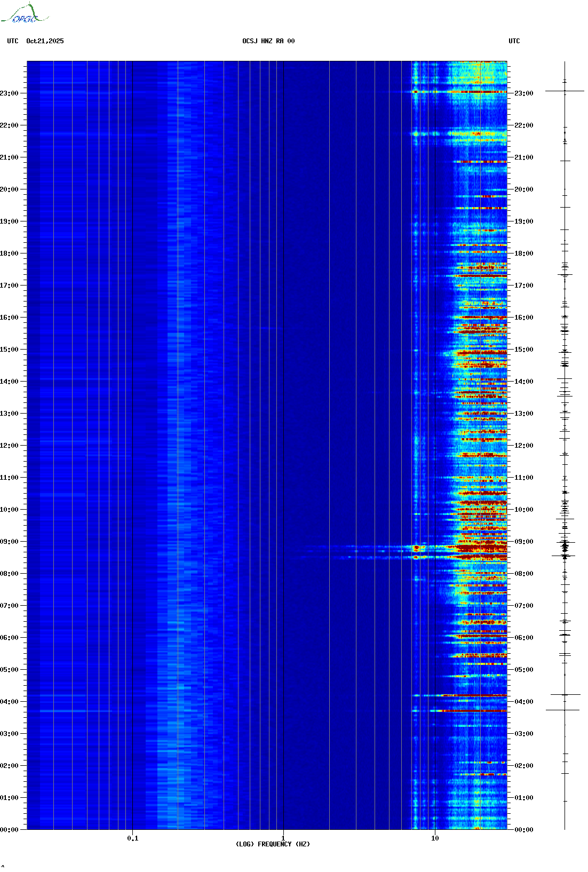
Task: Select the OCSJ HNZ RA 00 station title
Action: pyautogui.click(x=268, y=41)
